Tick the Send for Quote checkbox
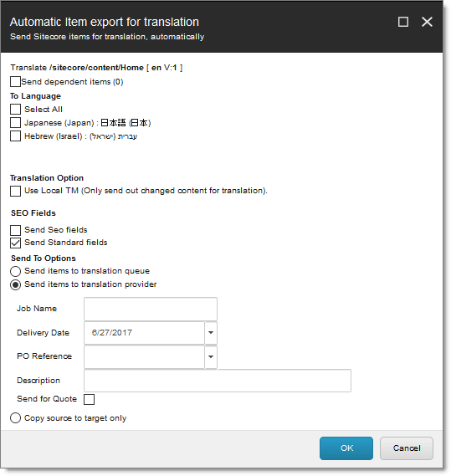The height and width of the screenshot is (476, 451). click(x=89, y=399)
